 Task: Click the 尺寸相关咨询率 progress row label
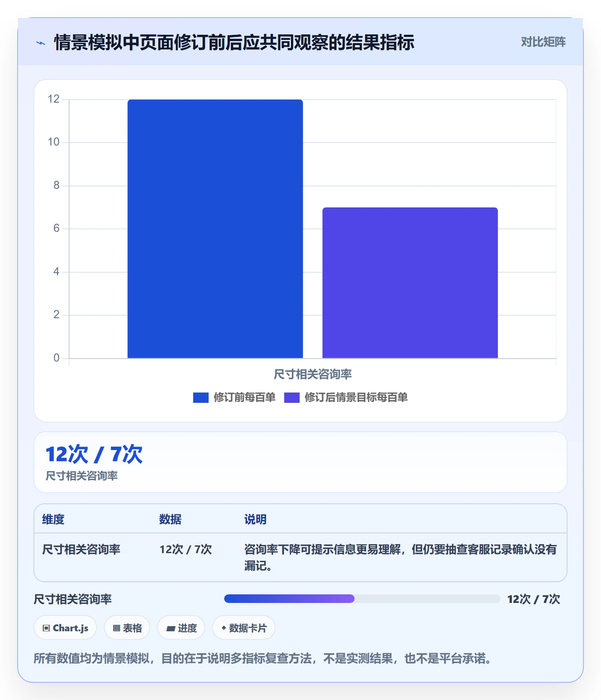click(x=73, y=599)
